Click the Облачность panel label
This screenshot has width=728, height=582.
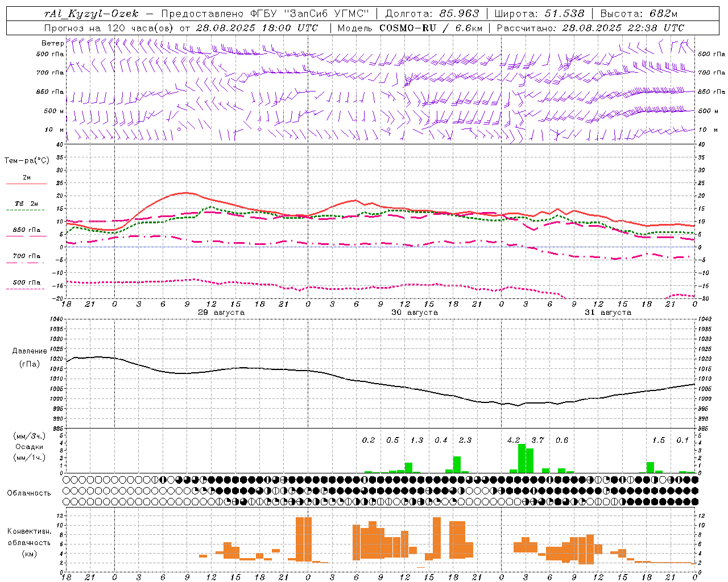29,493
